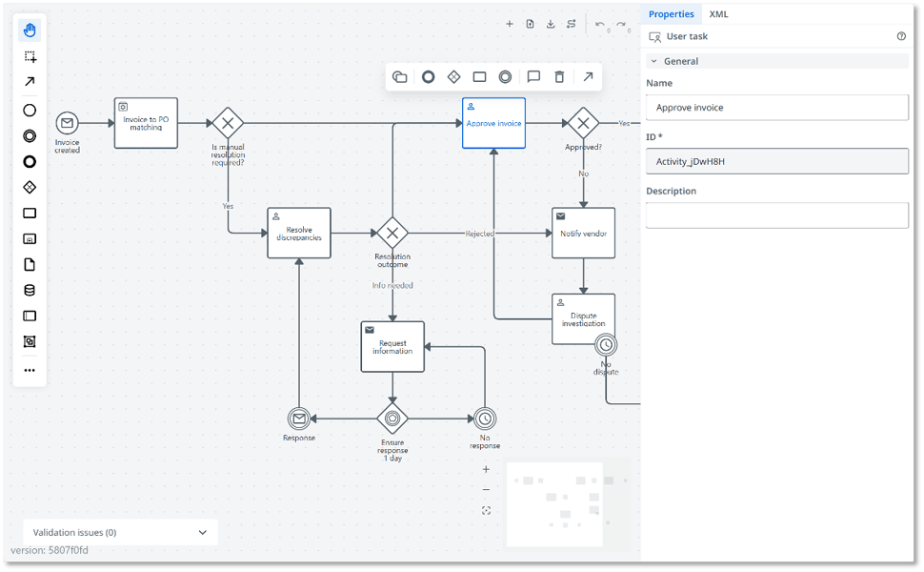The width and height of the screenshot is (924, 572).
Task: Zoom out with the minus control
Action: pyautogui.click(x=486, y=489)
